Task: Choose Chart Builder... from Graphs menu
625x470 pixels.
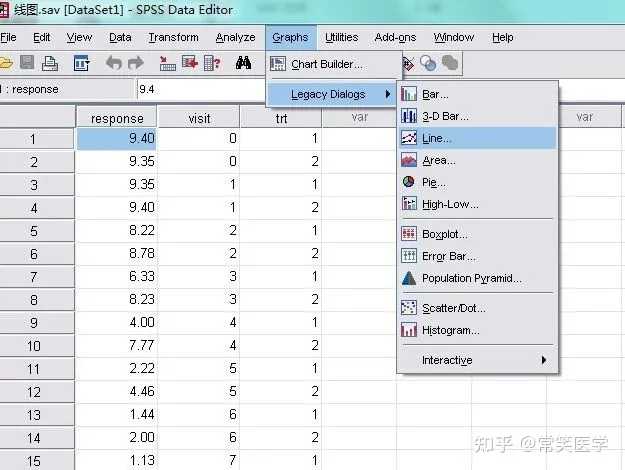Action: click(x=332, y=64)
